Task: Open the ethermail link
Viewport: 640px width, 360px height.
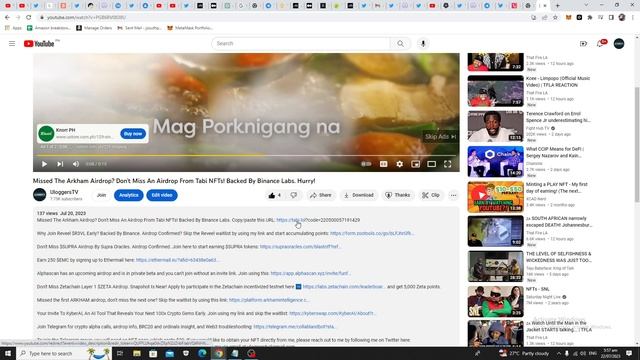Action: point(176,260)
